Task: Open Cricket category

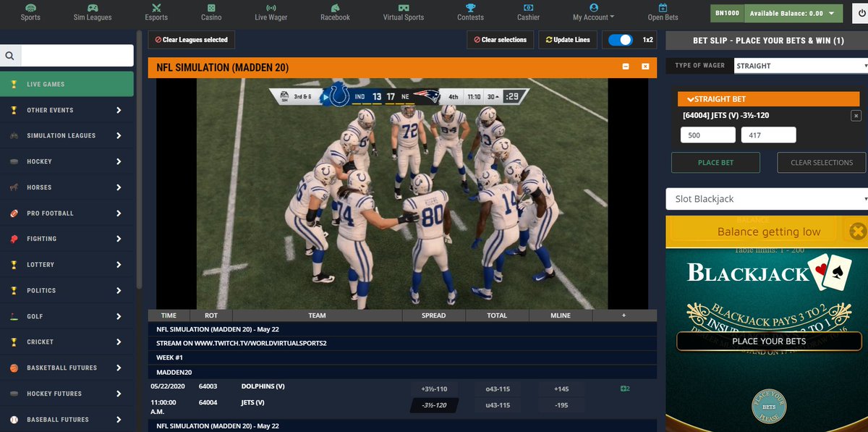Action: point(67,342)
